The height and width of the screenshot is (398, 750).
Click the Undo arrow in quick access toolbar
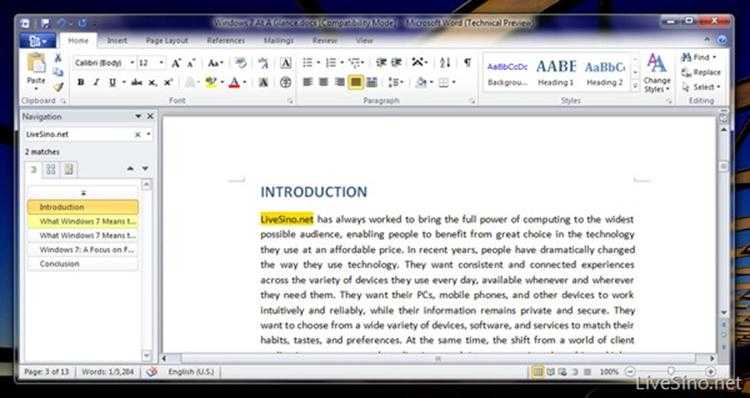point(61,22)
